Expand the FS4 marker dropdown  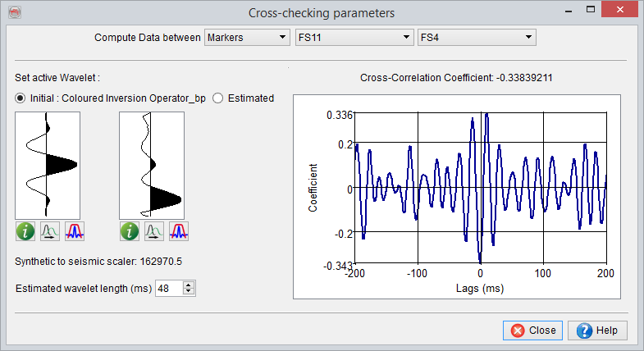pos(476,38)
